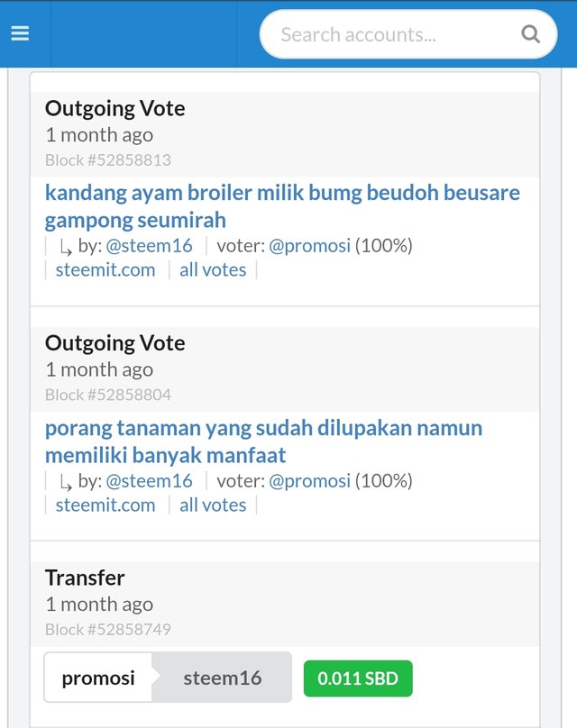577x728 pixels.
Task: Click the magnifying glass search icon
Action: tap(530, 35)
